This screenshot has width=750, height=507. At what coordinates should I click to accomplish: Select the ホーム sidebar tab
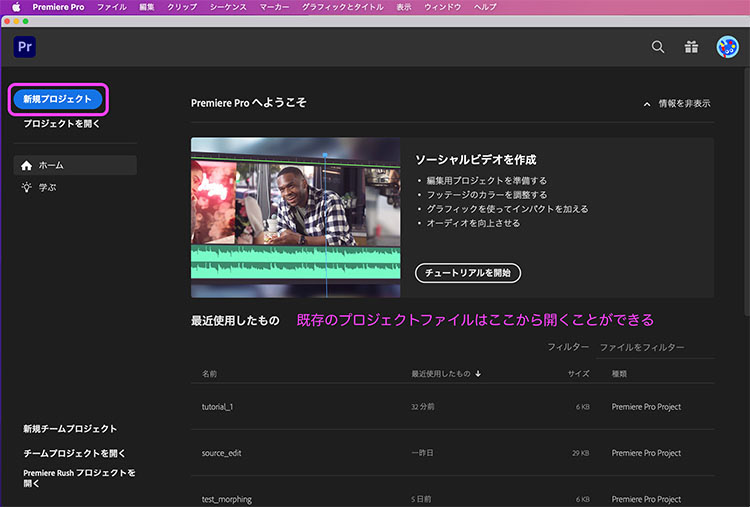pyautogui.click(x=75, y=165)
